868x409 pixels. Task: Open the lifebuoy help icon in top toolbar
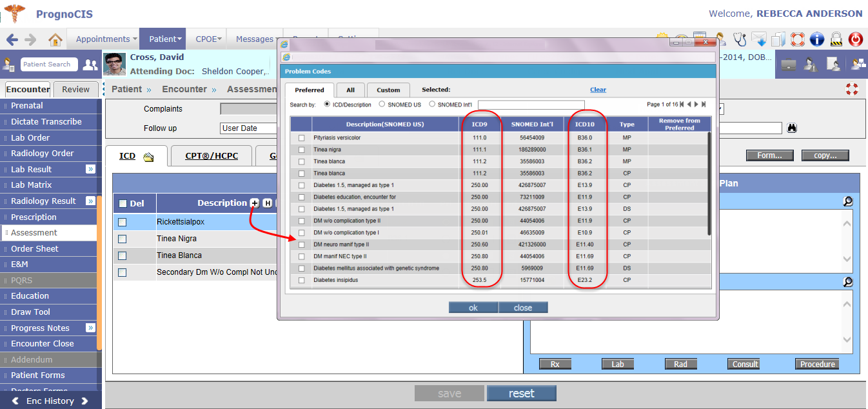click(798, 39)
